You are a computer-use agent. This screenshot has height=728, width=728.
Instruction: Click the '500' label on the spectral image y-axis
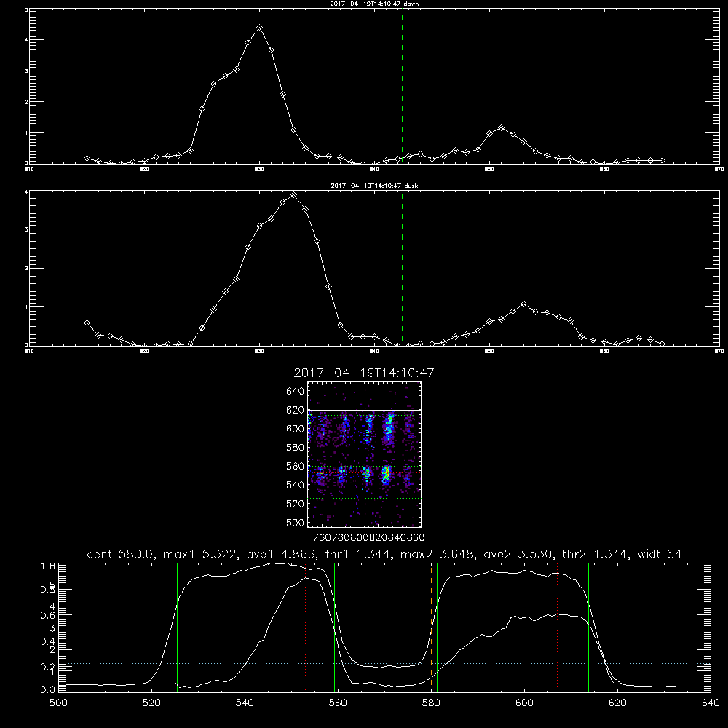point(296,522)
